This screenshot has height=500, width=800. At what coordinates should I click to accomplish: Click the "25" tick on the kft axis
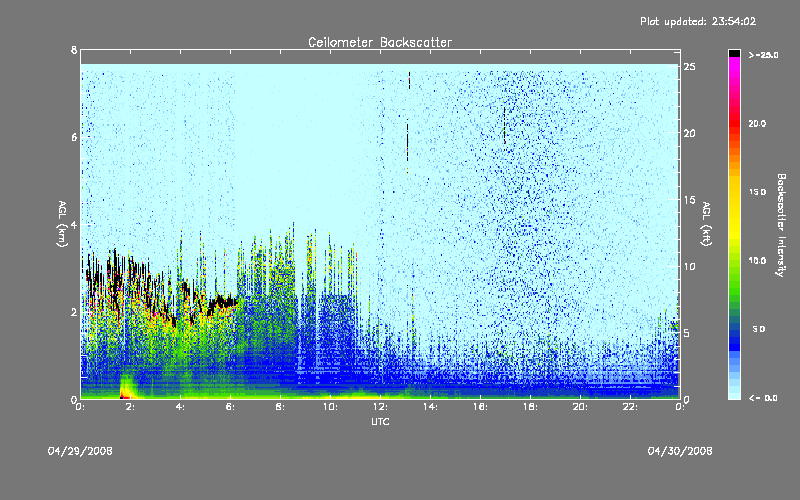click(x=689, y=67)
